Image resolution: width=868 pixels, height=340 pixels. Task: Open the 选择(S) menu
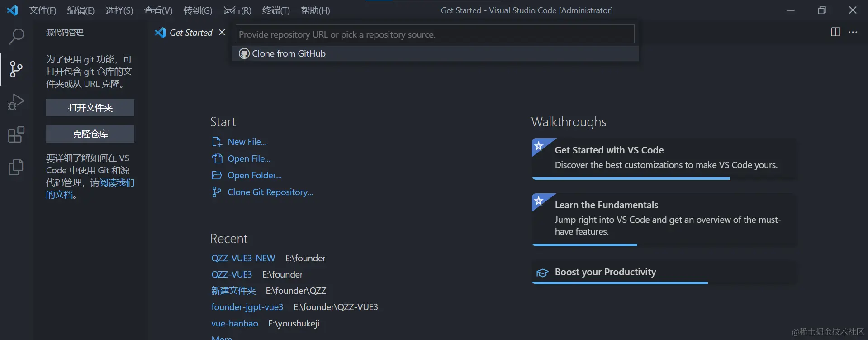click(119, 10)
